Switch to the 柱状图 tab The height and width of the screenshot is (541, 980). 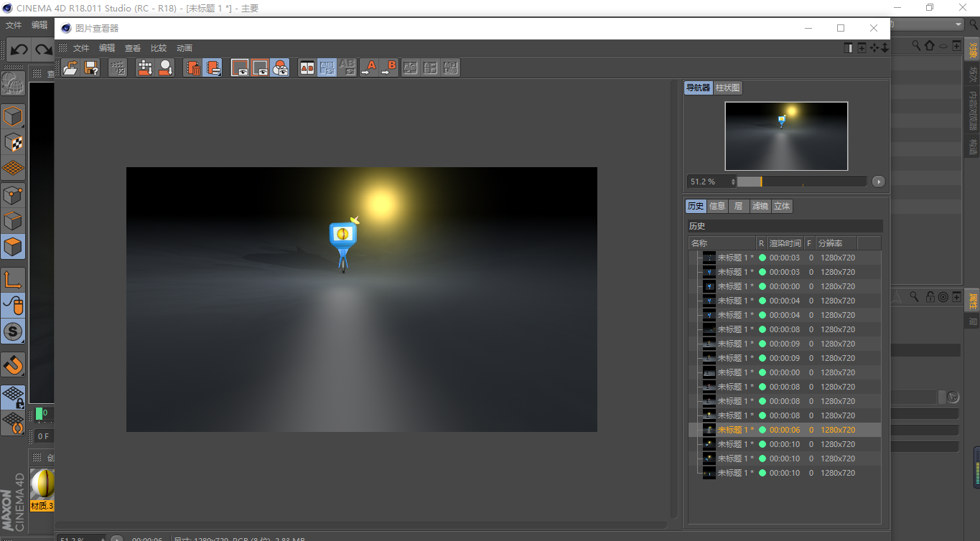coord(728,88)
